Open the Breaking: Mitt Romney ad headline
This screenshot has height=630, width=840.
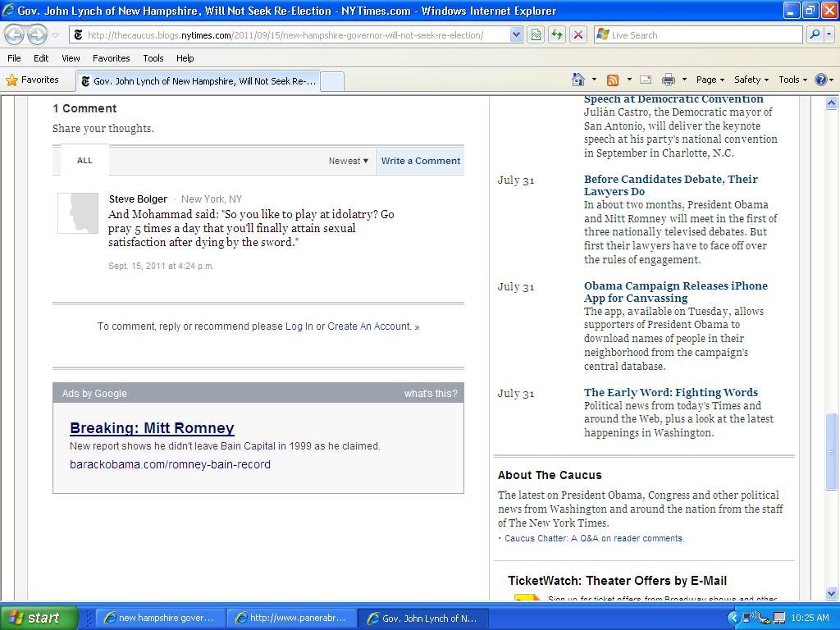[152, 428]
